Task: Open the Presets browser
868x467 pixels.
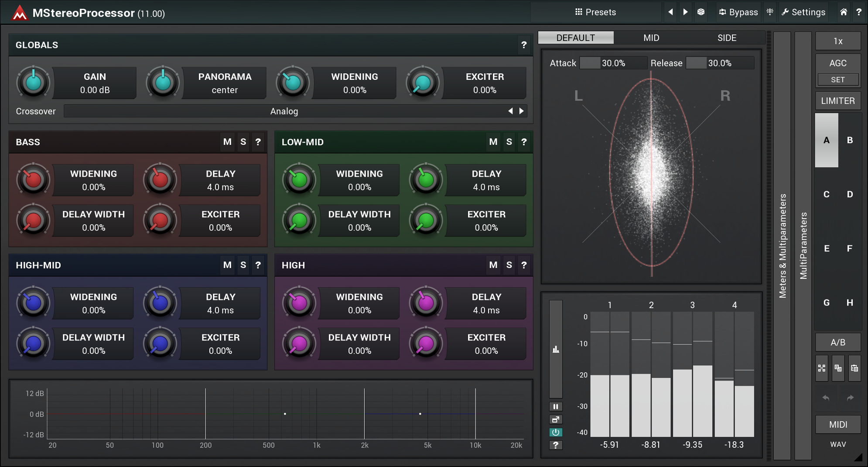Action: tap(595, 12)
